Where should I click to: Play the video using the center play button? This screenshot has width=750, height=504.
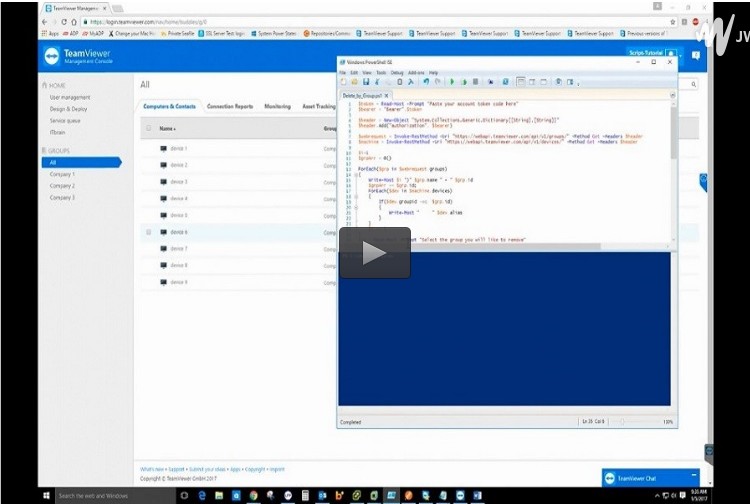point(375,253)
